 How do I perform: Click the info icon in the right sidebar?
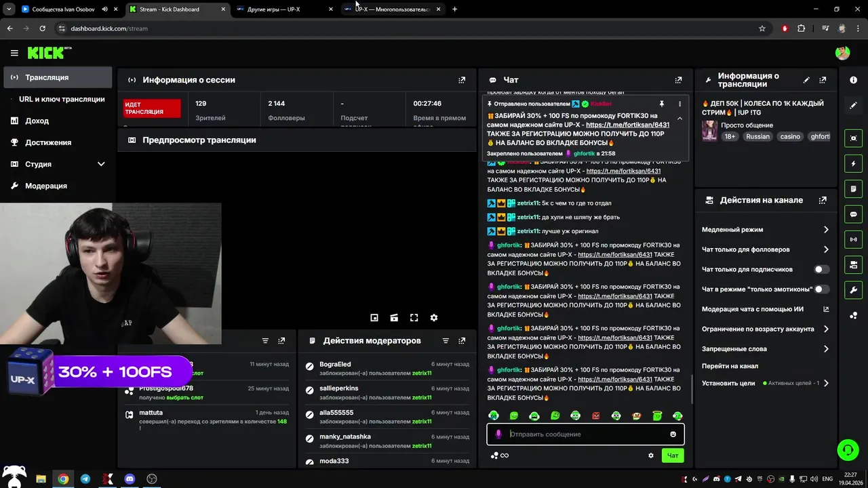[853, 80]
